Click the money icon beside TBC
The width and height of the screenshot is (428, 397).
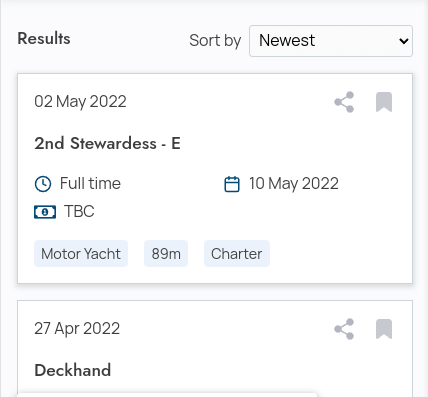point(45,212)
